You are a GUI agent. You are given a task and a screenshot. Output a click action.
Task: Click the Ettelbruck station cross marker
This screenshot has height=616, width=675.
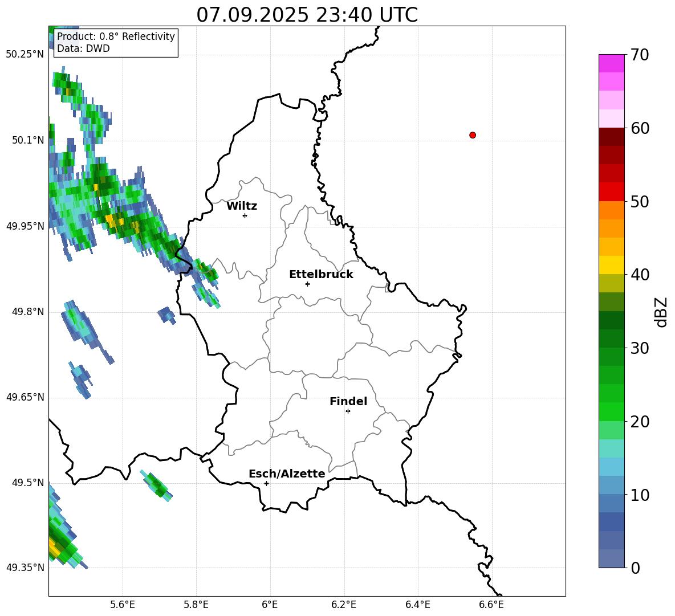click(x=307, y=284)
